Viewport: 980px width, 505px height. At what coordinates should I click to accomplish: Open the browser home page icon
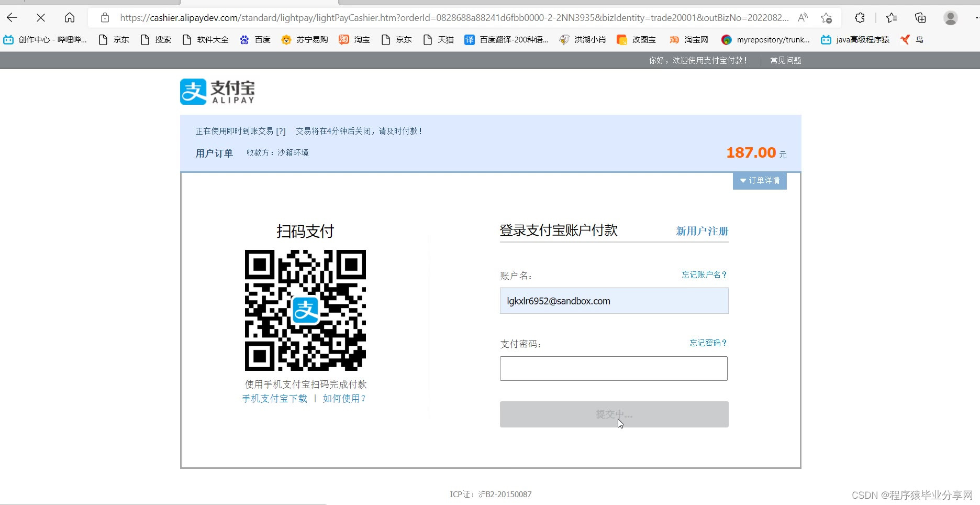[x=70, y=18]
